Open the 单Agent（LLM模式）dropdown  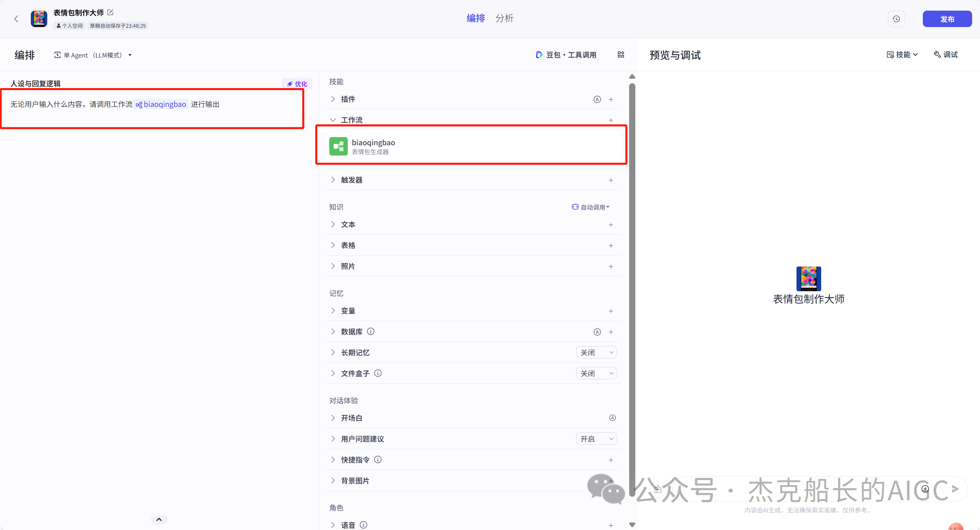click(x=92, y=55)
